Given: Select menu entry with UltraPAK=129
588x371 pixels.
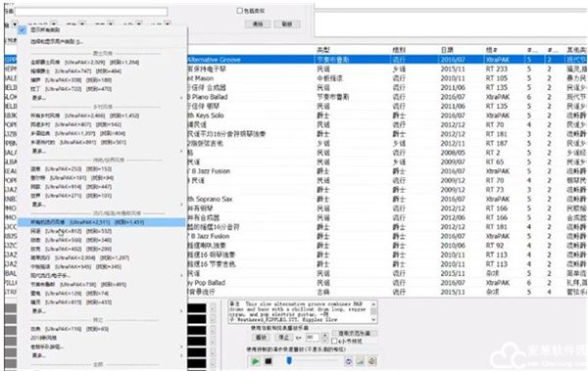Looking at the screenshot, I should point(102,294).
